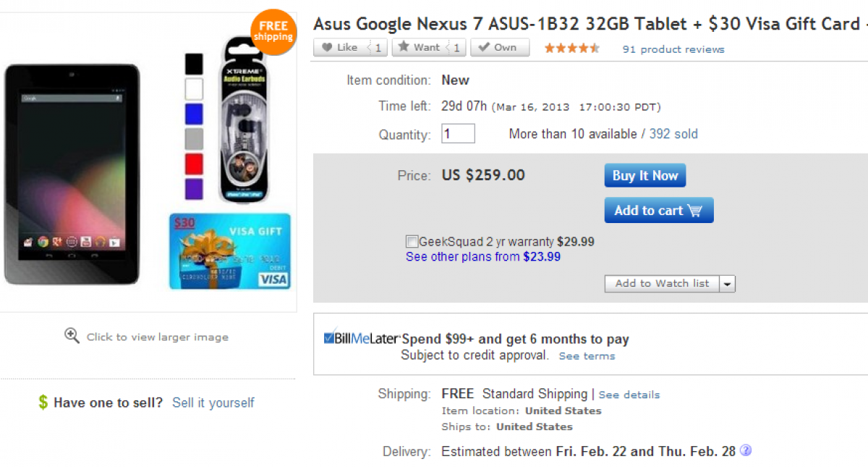Select the blue color swatch
Viewport: 868px width, 467px height.
pos(194,114)
